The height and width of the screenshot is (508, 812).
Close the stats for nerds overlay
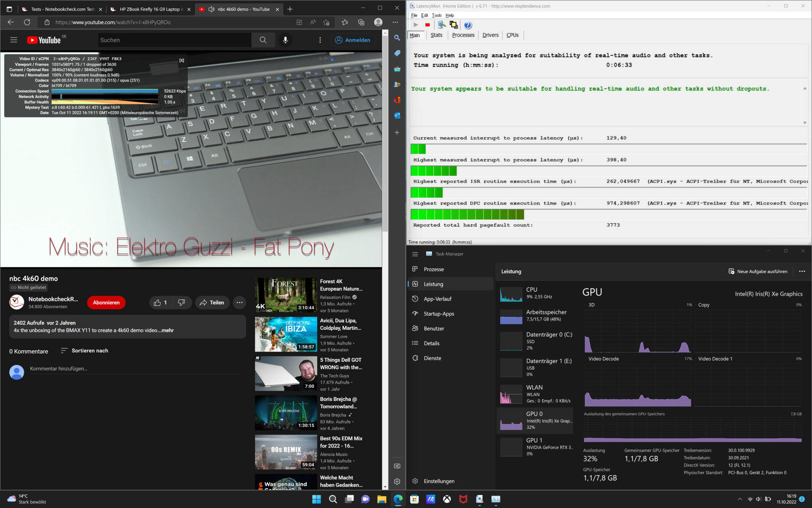pos(181,61)
